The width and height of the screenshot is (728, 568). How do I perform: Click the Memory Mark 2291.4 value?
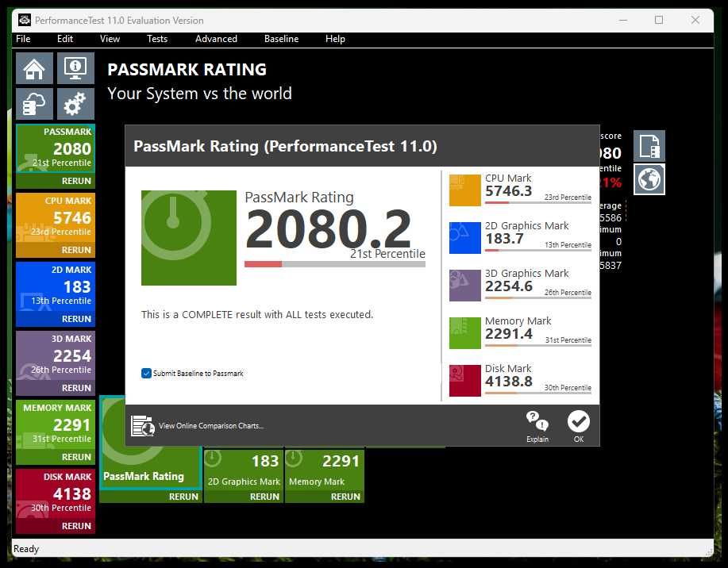(509, 334)
